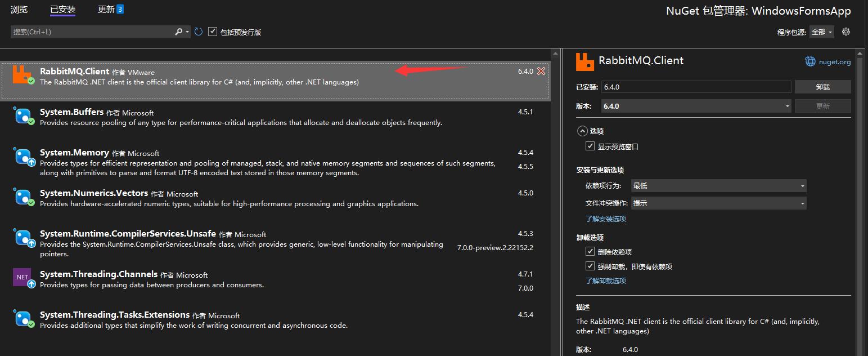This screenshot has width=868, height=356.
Task: Open the package source dropdown
Action: click(x=821, y=32)
